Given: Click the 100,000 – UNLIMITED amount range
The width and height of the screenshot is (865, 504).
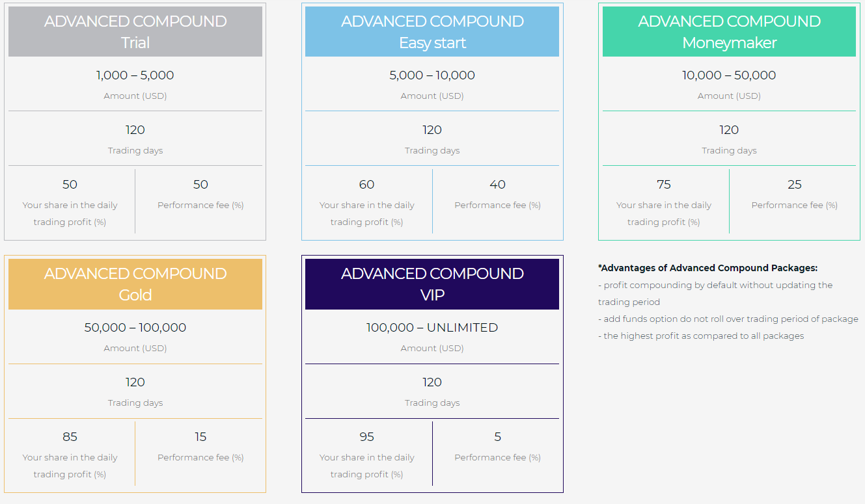Looking at the screenshot, I should point(432,328).
